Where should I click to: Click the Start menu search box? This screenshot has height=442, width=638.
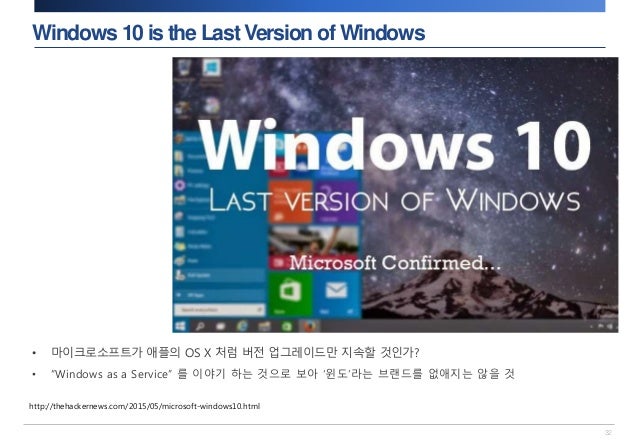[219, 310]
